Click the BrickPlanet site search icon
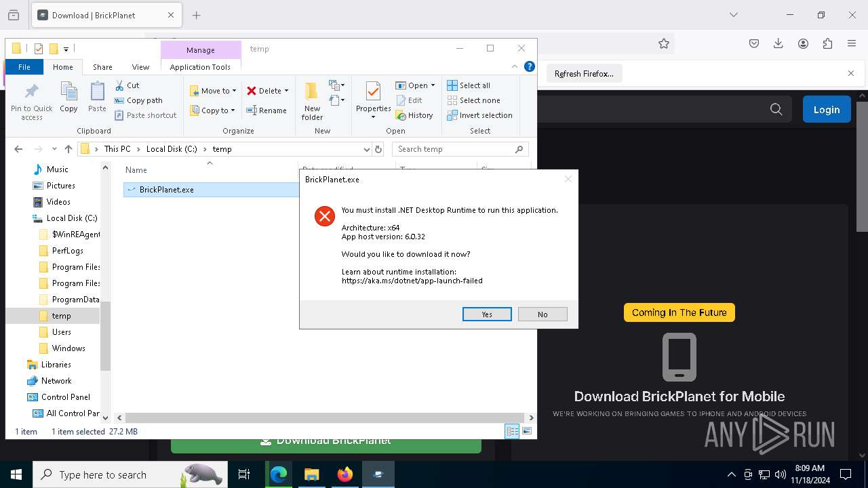This screenshot has width=868, height=488. [x=776, y=109]
